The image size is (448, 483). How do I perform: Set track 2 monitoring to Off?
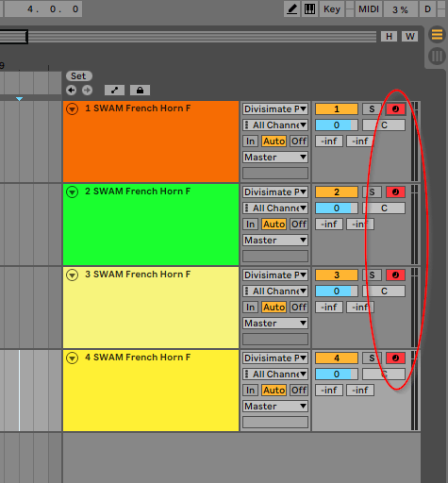pyautogui.click(x=299, y=225)
